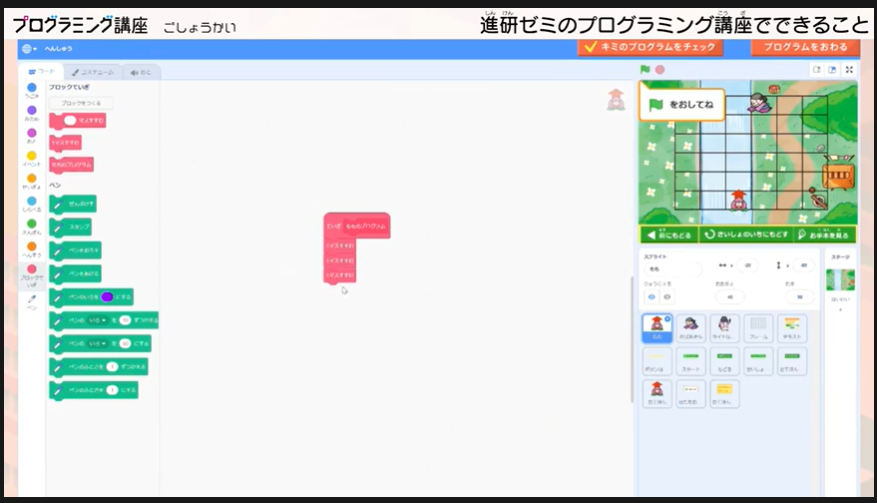Switch to large stage layout
Image resolution: width=877 pixels, height=503 pixels.
coord(832,69)
